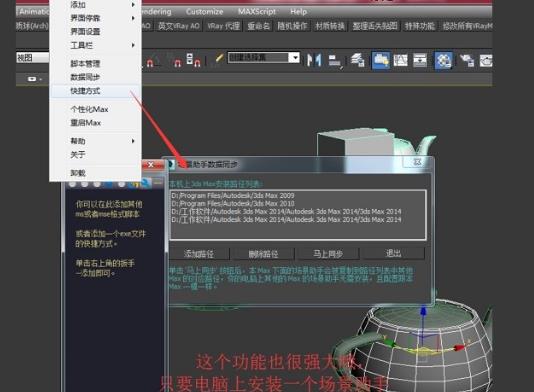Click the blue Z-axis gizmo arrow
Screen dimensions: 534x392
click(423, 311)
